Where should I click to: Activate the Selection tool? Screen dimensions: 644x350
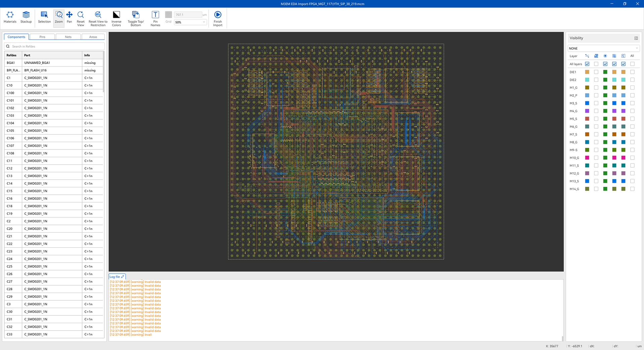(x=44, y=17)
